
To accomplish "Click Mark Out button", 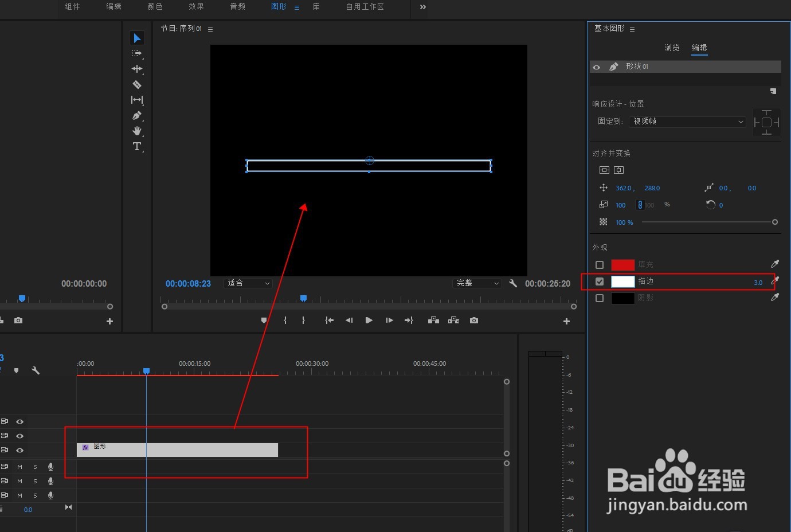I will (x=303, y=320).
